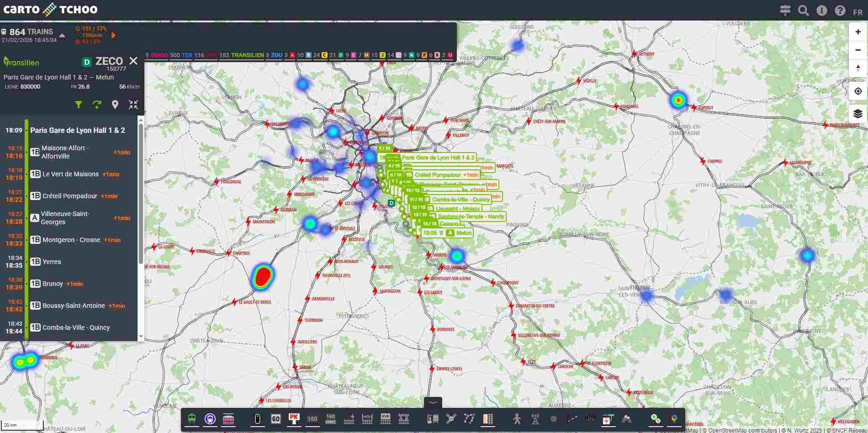
Task: Select Créteil Pompadour stop in list
Action: [x=70, y=196]
